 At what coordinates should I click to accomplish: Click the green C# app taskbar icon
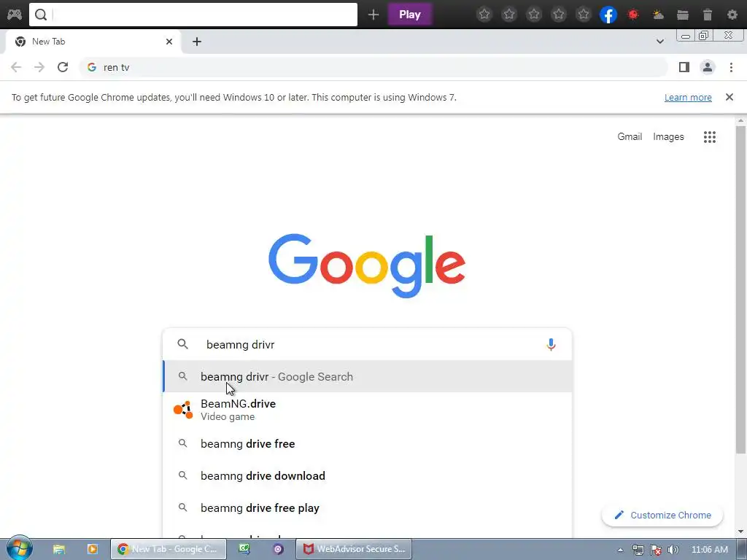coord(244,549)
